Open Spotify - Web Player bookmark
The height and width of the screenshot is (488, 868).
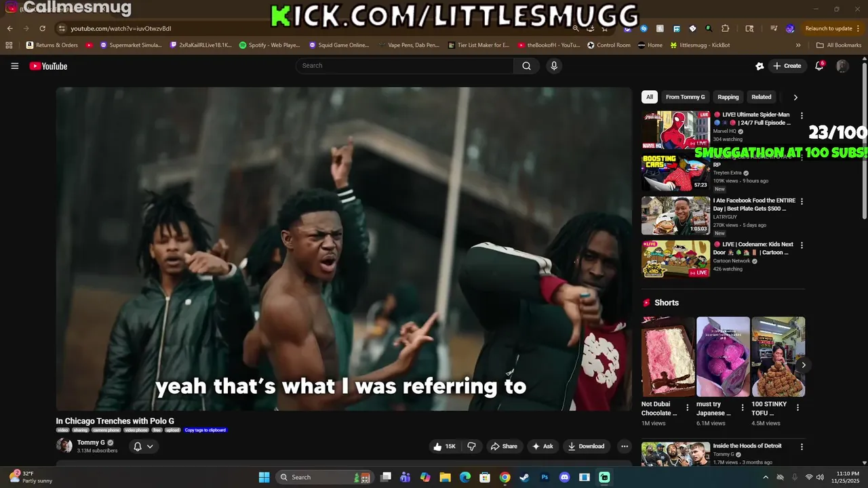point(270,45)
